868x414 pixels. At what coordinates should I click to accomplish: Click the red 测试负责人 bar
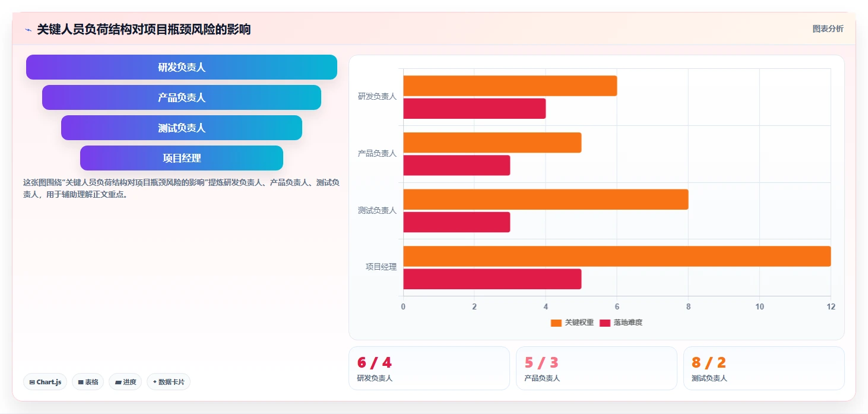tap(457, 222)
